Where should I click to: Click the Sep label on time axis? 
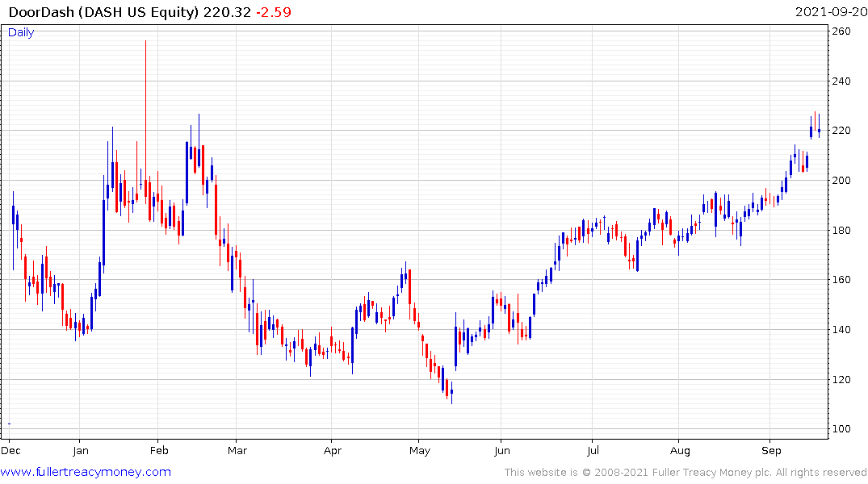click(x=771, y=451)
